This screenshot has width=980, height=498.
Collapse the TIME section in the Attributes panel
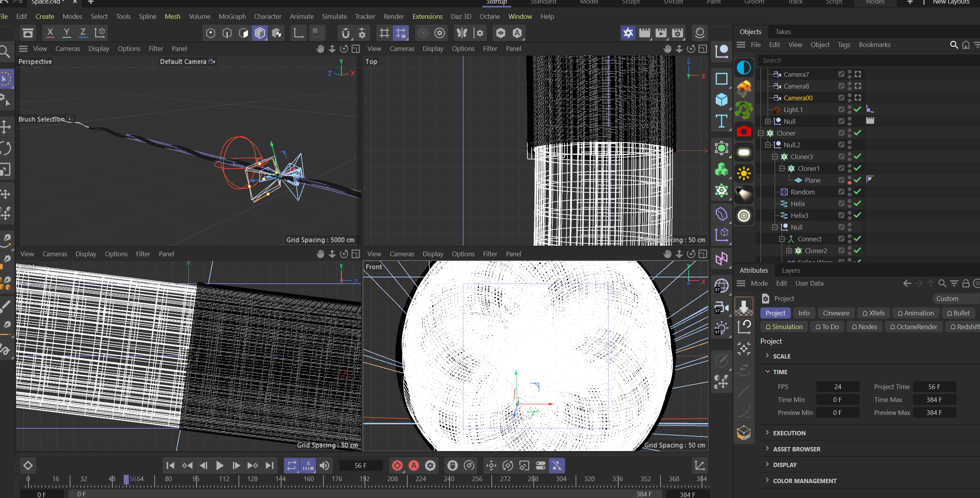click(767, 371)
